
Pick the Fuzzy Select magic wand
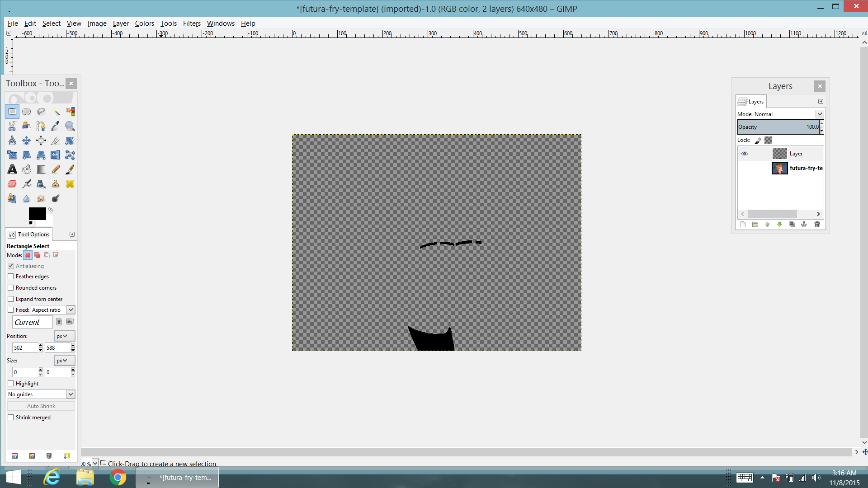[56, 112]
